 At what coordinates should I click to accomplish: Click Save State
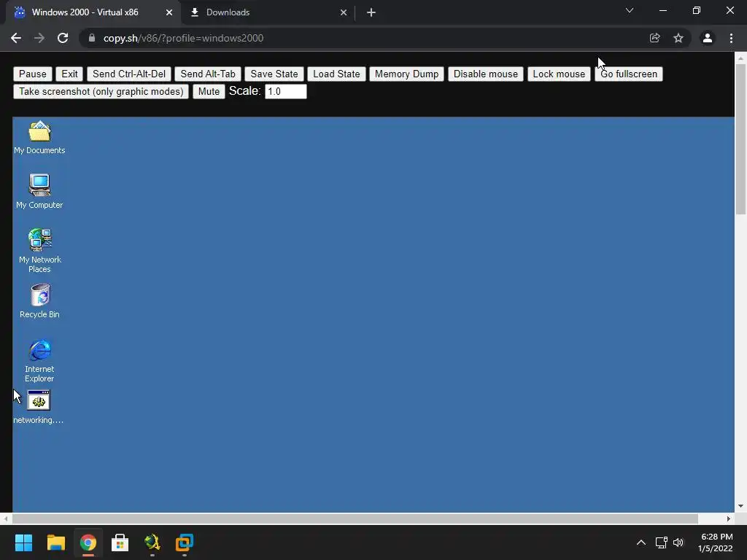[274, 74]
